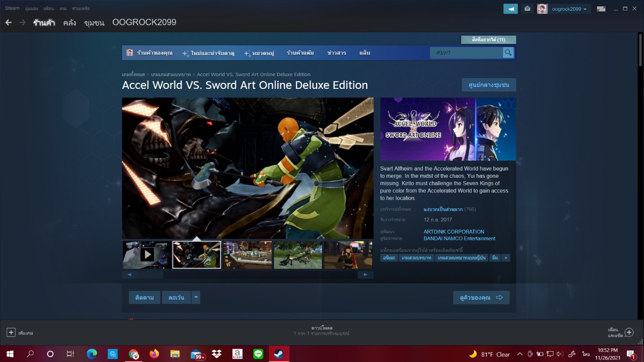
Task: Click the oogrock2099 profile avatar
Action: click(x=542, y=9)
